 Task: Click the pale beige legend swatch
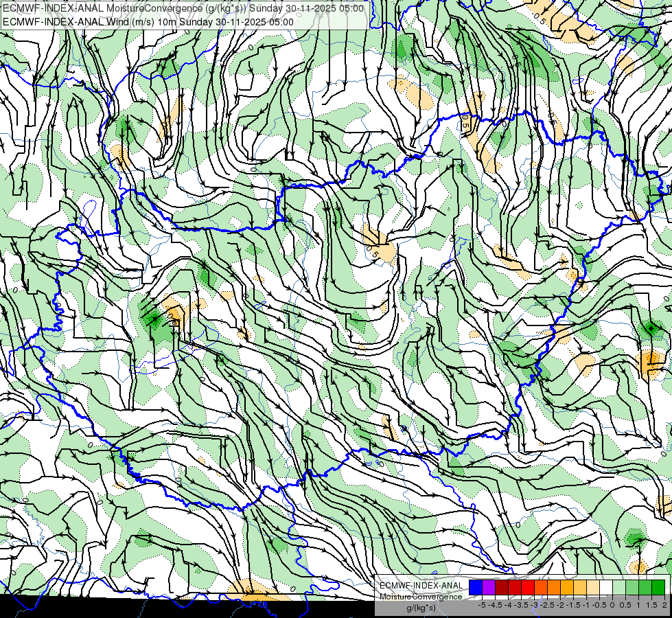(593, 588)
